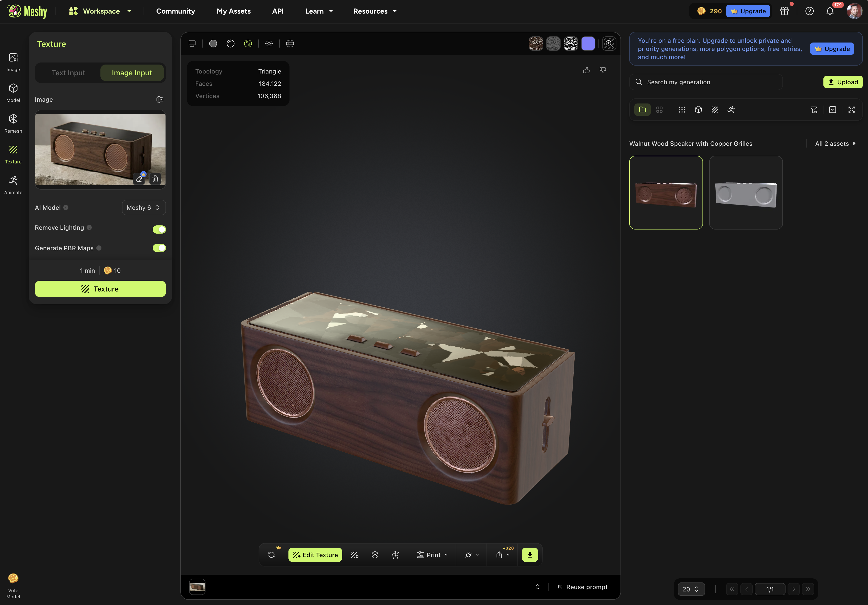This screenshot has width=868, height=605.
Task: Switch to folder view in assets panel
Action: click(642, 110)
